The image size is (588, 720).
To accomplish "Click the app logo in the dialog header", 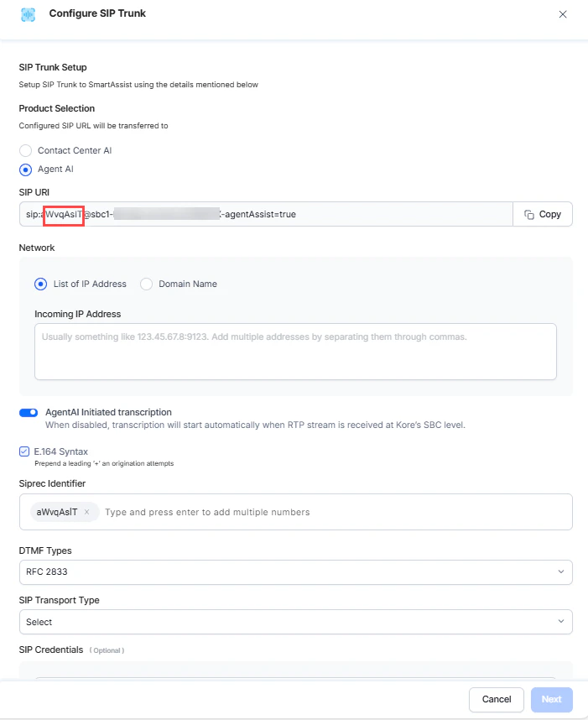I will pyautogui.click(x=27, y=13).
